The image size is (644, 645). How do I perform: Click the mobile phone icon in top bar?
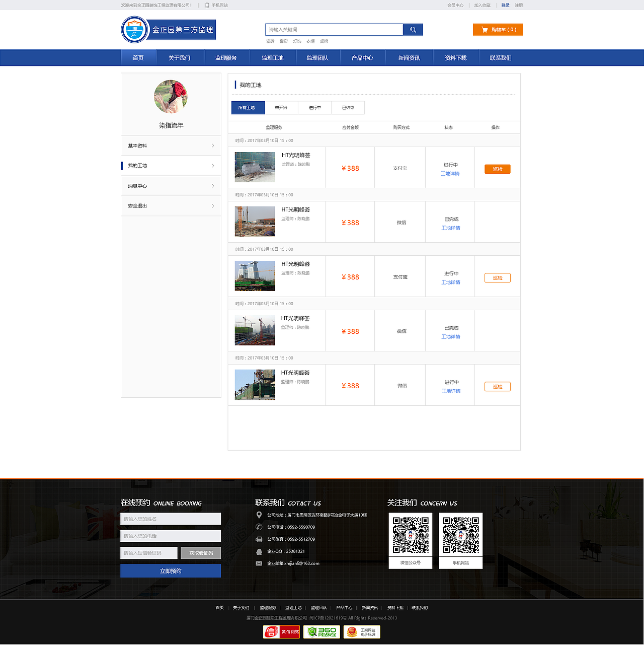[207, 5]
